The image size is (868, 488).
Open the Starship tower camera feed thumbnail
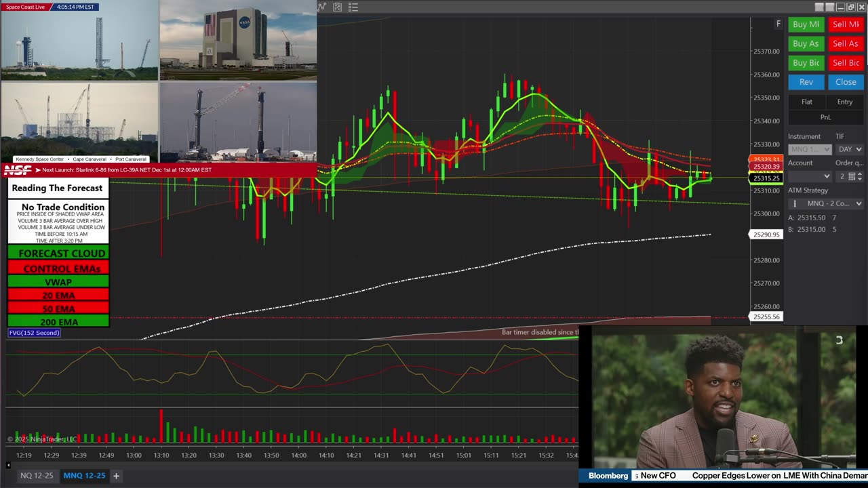coord(238,122)
